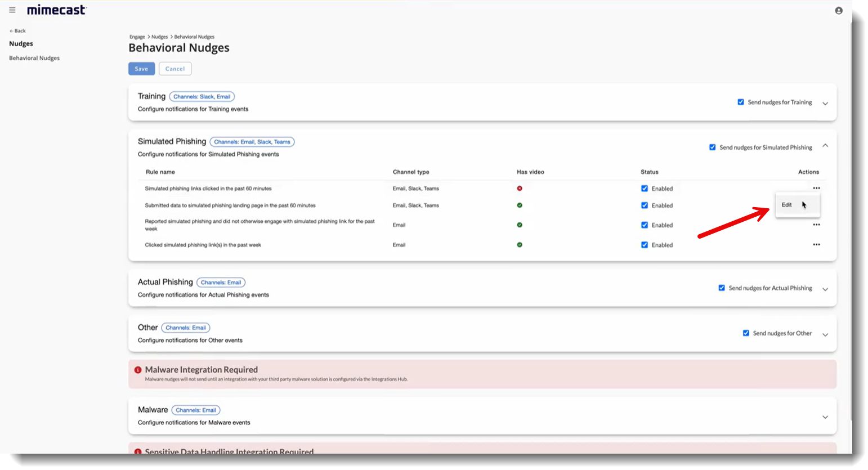Select Edit from the context menu
The height and width of the screenshot is (470, 868).
click(786, 204)
